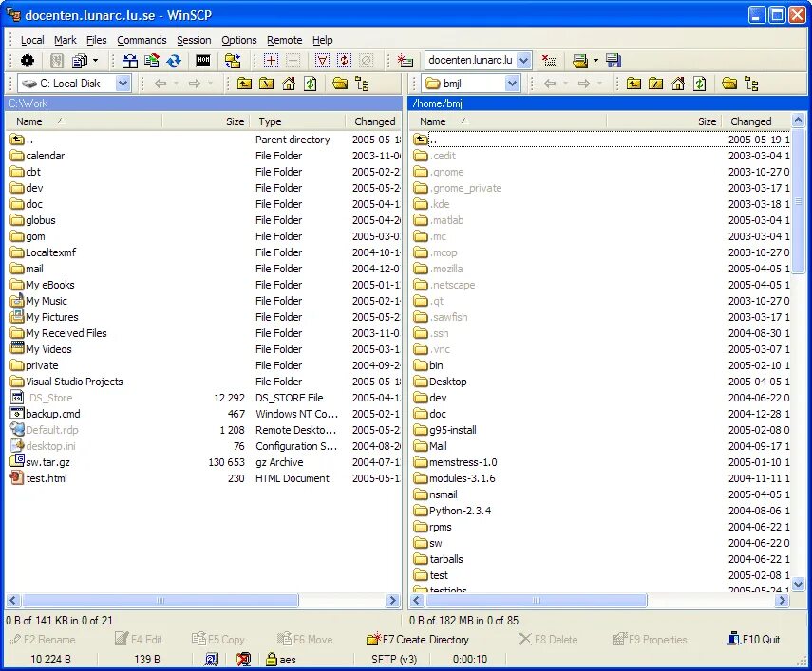Open the docenten.lunarc.lu session dropdown

523,61
